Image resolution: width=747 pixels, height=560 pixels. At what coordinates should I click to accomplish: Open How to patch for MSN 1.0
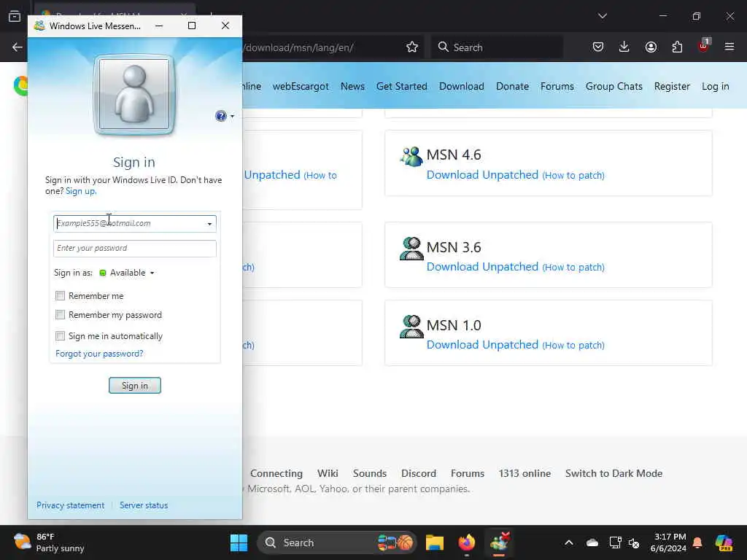[x=573, y=345]
